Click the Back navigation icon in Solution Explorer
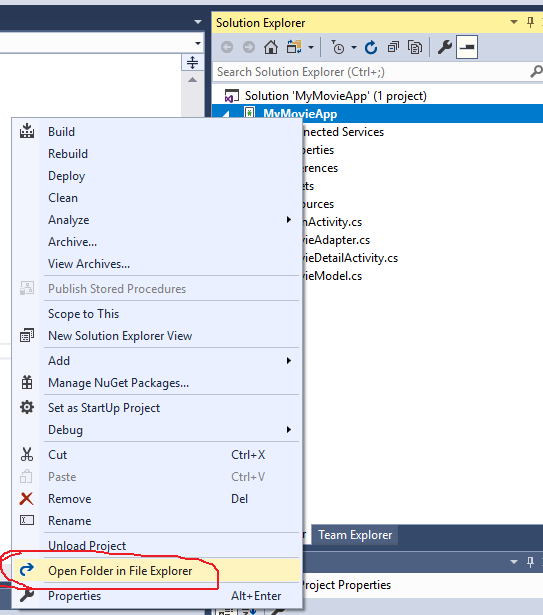Screen dimensions: 543x615 (x=227, y=47)
